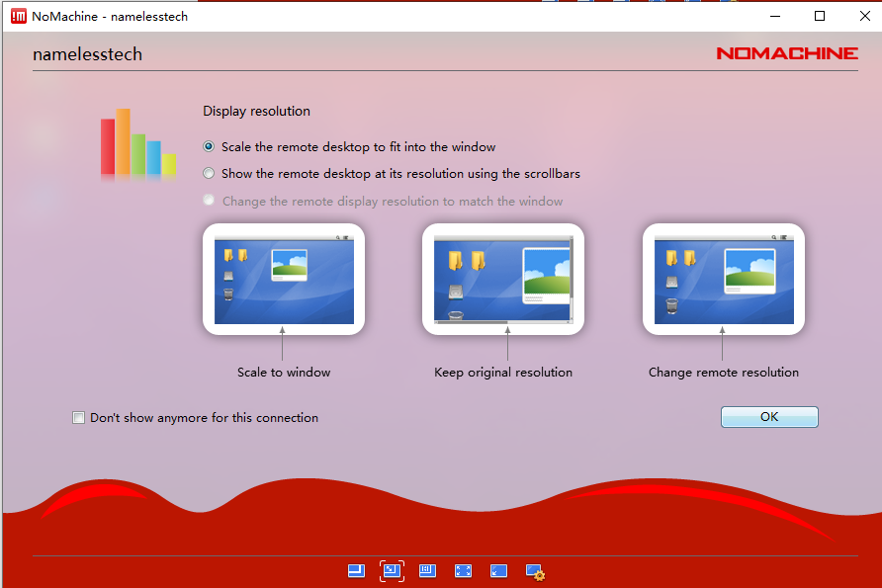
Task: Minimize the NoMachine window
Action: coord(775,16)
